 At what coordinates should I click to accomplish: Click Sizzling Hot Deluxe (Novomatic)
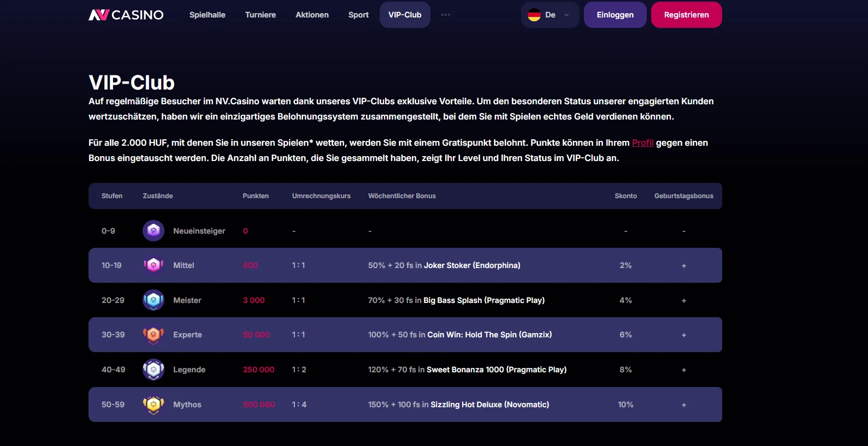[x=490, y=405]
